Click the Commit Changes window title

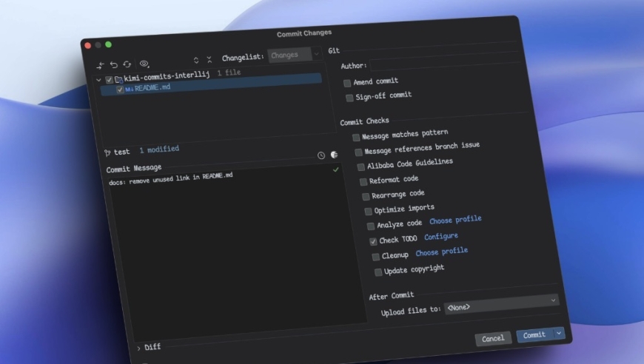tap(304, 33)
